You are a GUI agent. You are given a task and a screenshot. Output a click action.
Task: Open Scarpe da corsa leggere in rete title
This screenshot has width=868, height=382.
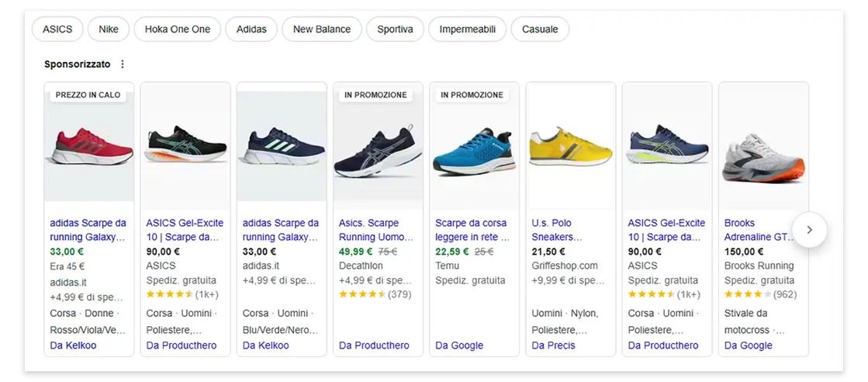472,230
